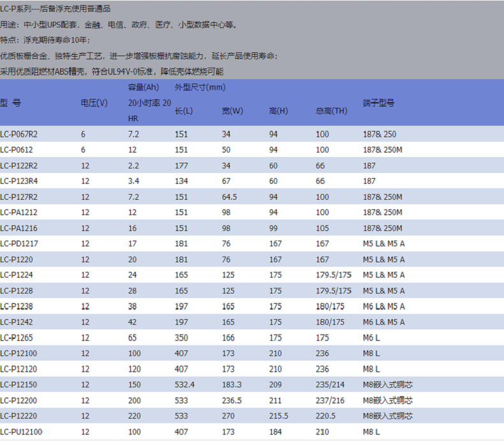Viewport: 504px width, 441px height.
Task: Click the LC-PU12100 model name
Action: 21,432
